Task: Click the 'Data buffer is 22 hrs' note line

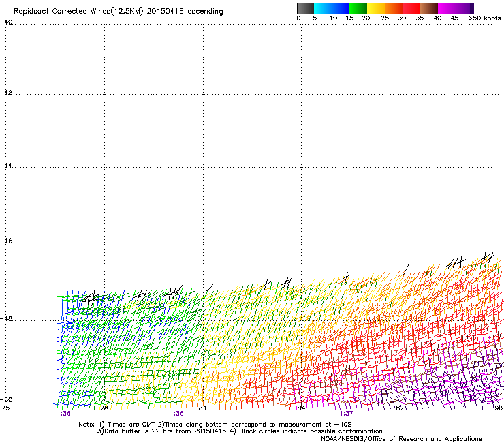Action: coord(240,431)
